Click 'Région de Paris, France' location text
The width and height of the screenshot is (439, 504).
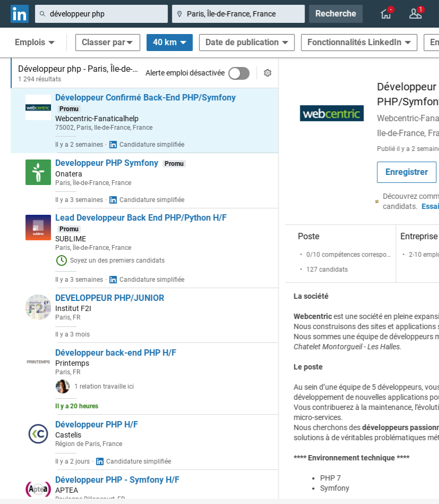pos(89,444)
